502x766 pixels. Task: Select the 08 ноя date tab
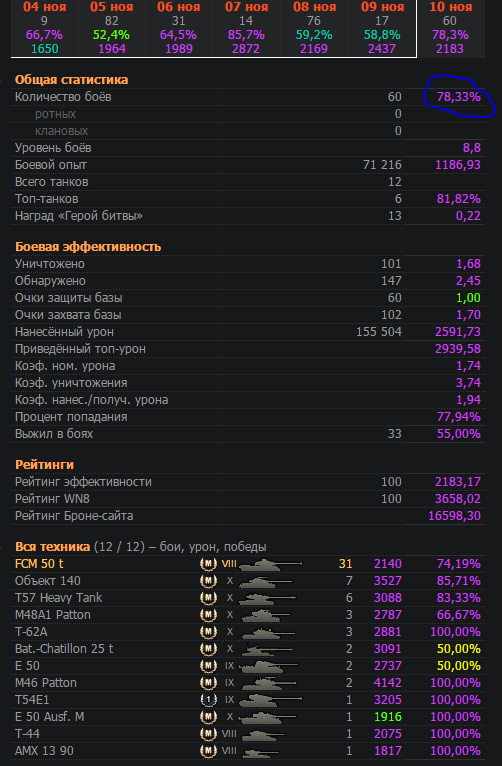314,28
